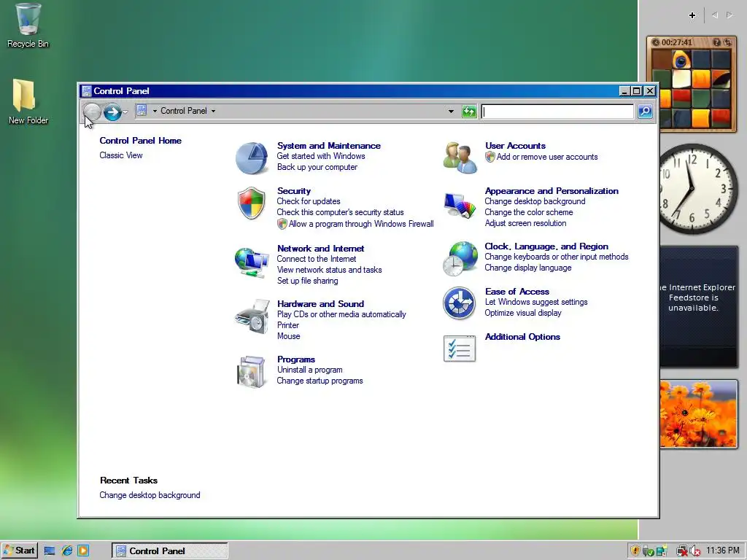Click the green Refresh button beside address bar

click(x=469, y=112)
